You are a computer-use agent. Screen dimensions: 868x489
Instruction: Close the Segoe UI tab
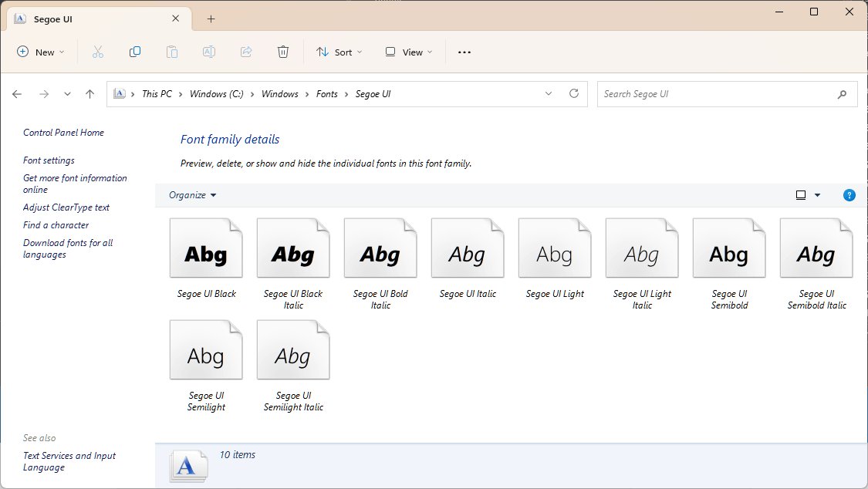tap(175, 19)
